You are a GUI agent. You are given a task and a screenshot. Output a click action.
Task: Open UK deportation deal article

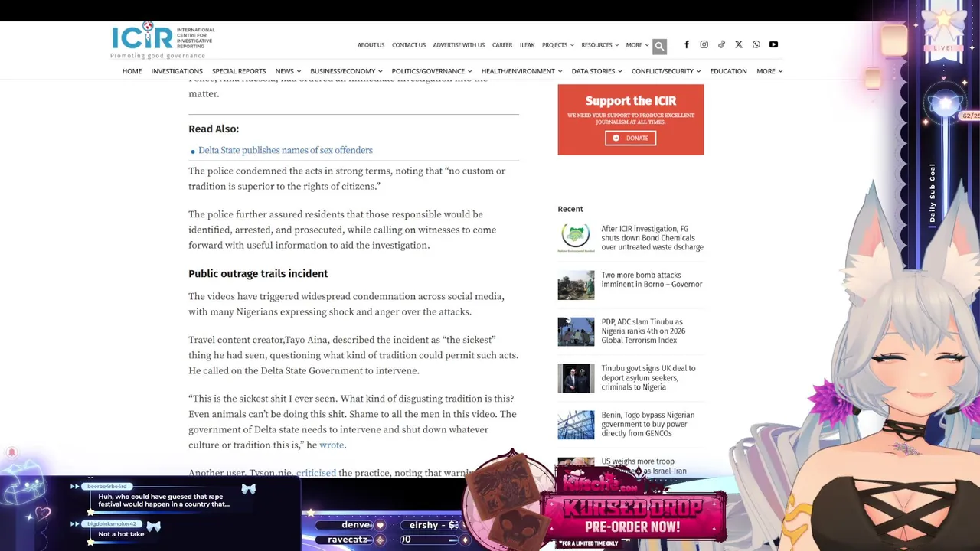click(648, 377)
